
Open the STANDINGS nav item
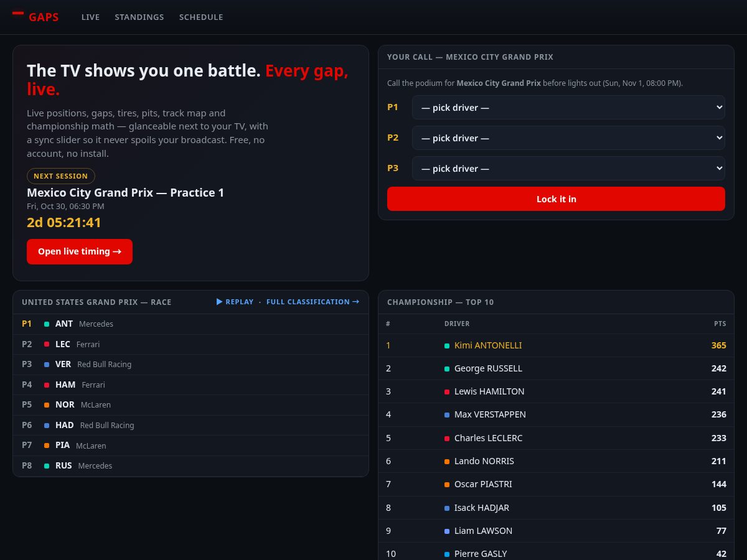139,17
